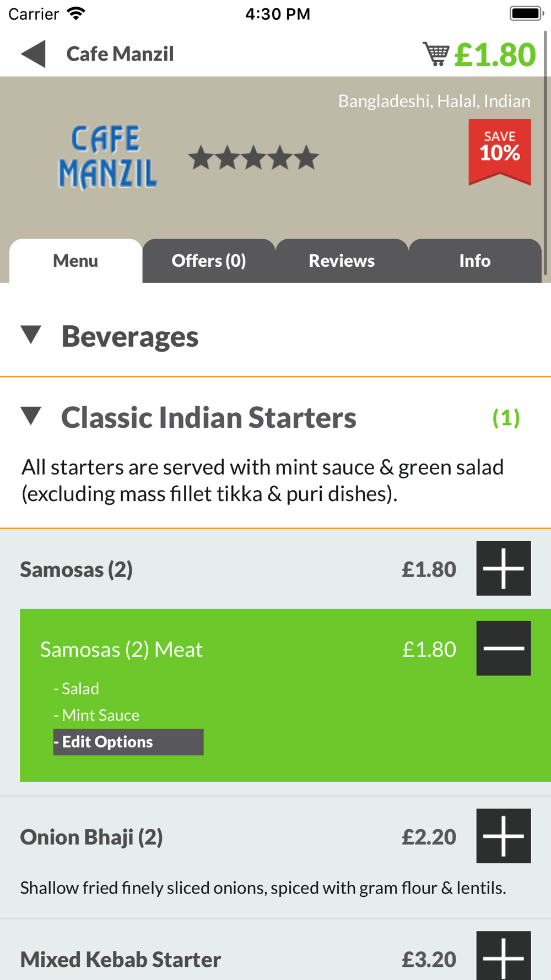Switch to the Offers (0) tab

click(x=209, y=261)
